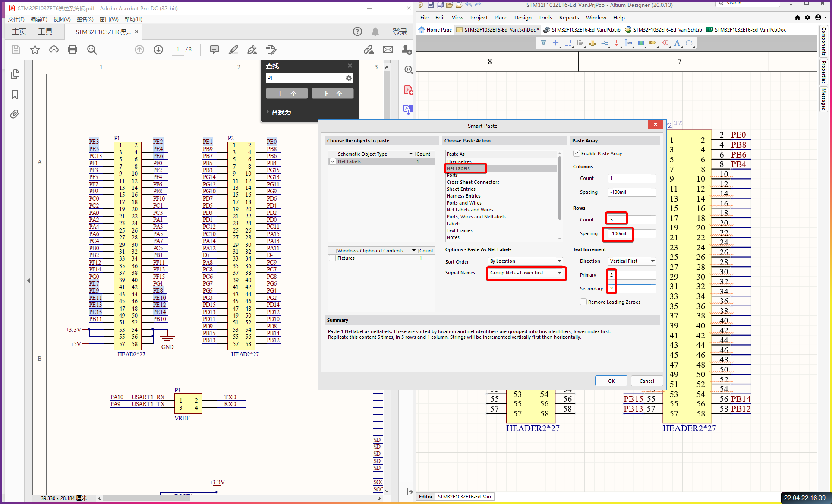Disable the Enable Paste Array checkbox
The width and height of the screenshot is (832, 504).
[577, 153]
